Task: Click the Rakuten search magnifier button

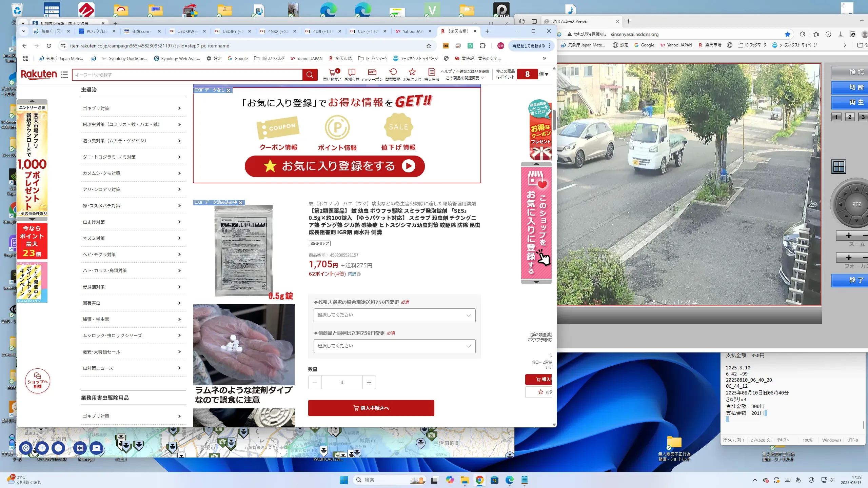Action: coord(310,75)
